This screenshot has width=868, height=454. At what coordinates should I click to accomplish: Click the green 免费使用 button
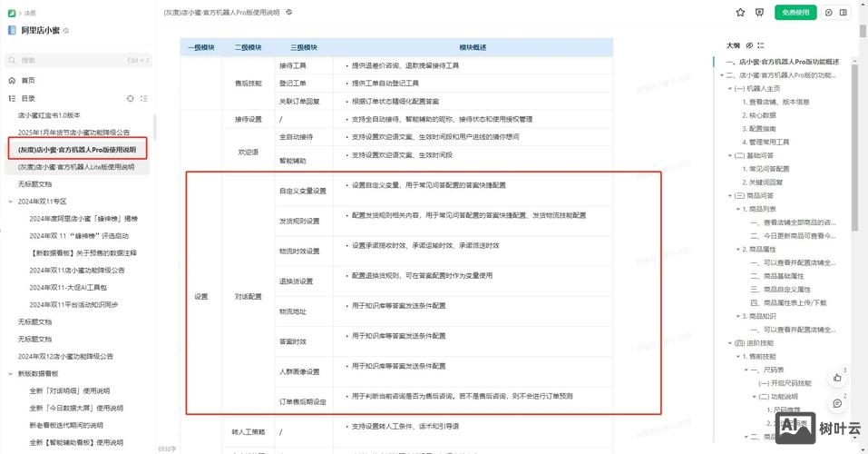795,12
